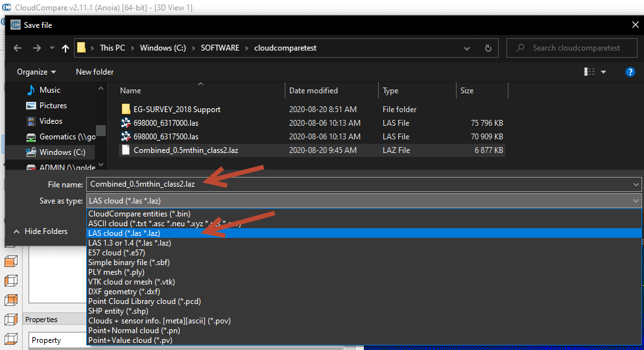Sort files by Name column
This screenshot has width=644, height=350.
click(130, 91)
